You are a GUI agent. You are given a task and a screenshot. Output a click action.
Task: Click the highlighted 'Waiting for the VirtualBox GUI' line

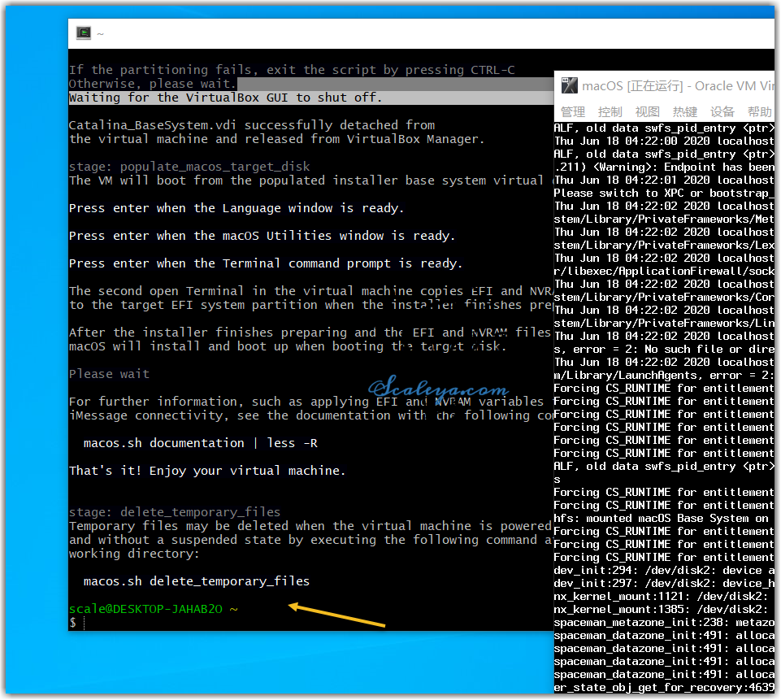(225, 98)
